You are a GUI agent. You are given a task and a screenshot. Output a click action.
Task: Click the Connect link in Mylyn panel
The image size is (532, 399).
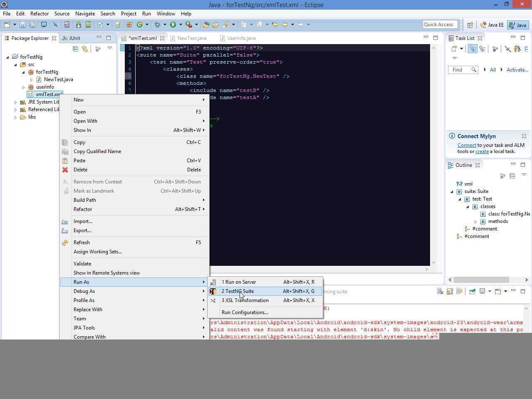click(467, 145)
